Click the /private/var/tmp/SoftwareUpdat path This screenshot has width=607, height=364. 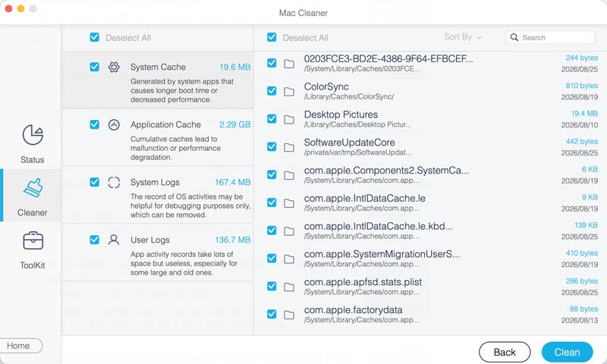pyautogui.click(x=357, y=152)
